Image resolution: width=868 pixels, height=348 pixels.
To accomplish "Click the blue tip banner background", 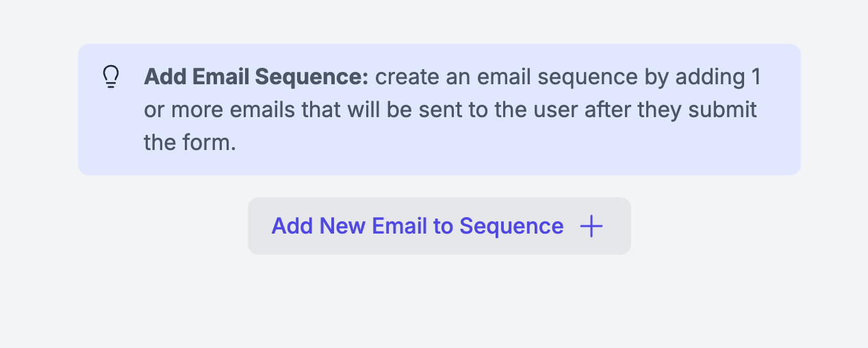I will (439, 110).
